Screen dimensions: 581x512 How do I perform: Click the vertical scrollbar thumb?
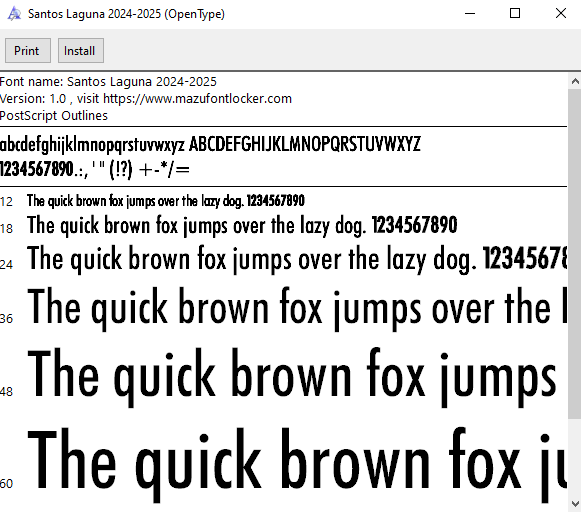575,254
